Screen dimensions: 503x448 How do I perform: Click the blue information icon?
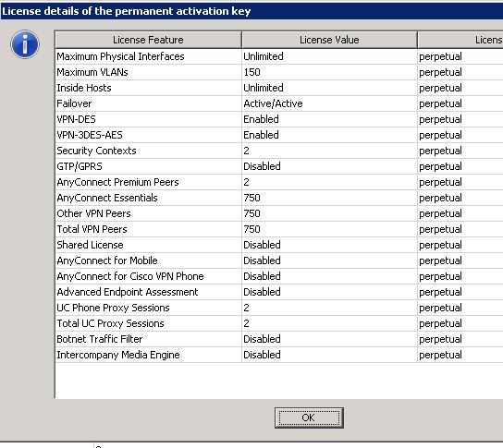tap(25, 44)
